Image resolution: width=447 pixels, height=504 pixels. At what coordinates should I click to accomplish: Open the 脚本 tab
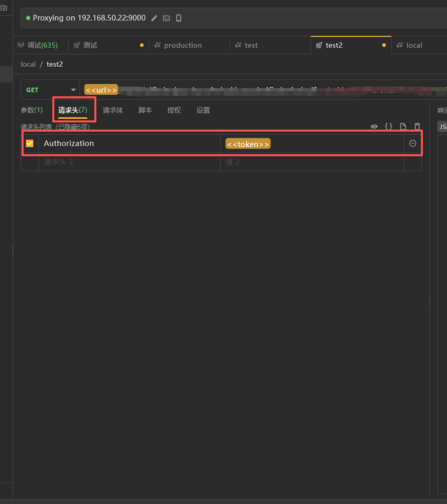tap(145, 110)
